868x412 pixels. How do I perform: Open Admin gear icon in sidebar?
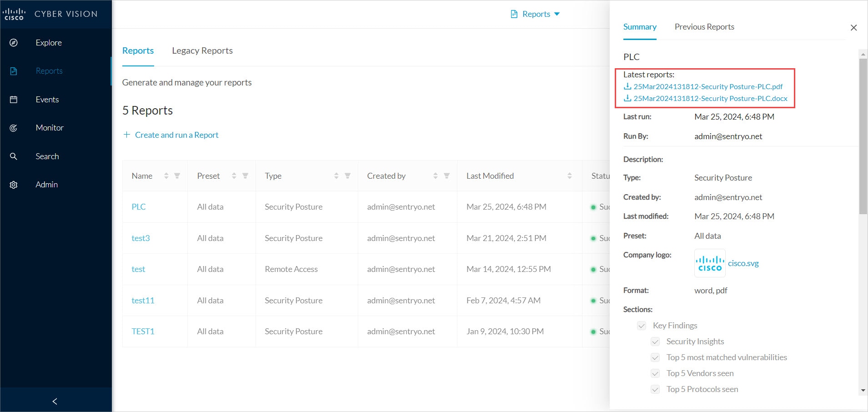pos(14,185)
